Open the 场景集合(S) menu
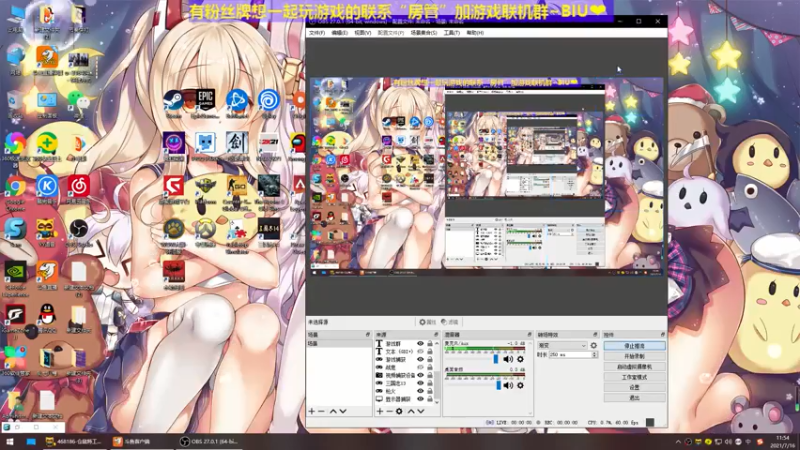Screen dimensions: 800x450 tap(424, 33)
